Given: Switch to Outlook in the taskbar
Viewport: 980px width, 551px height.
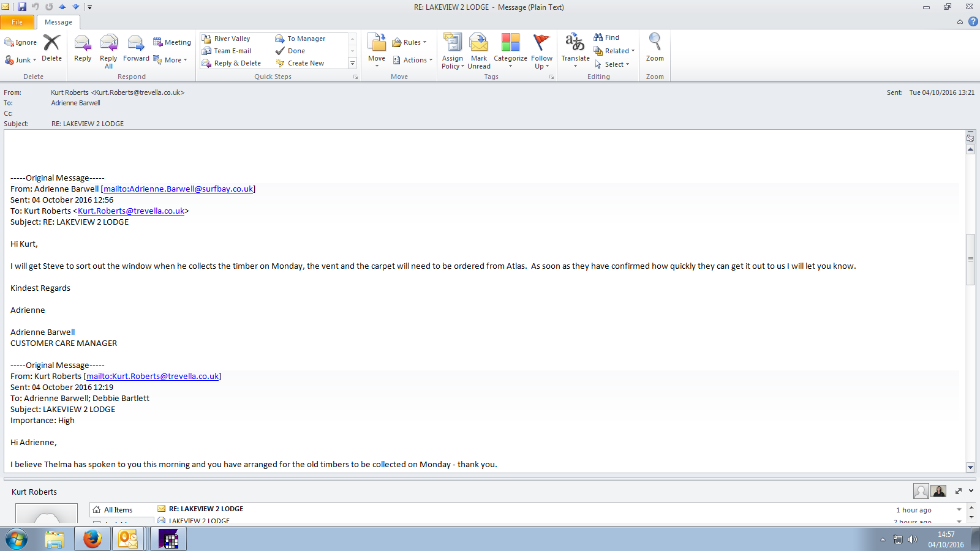Looking at the screenshot, I should (128, 539).
